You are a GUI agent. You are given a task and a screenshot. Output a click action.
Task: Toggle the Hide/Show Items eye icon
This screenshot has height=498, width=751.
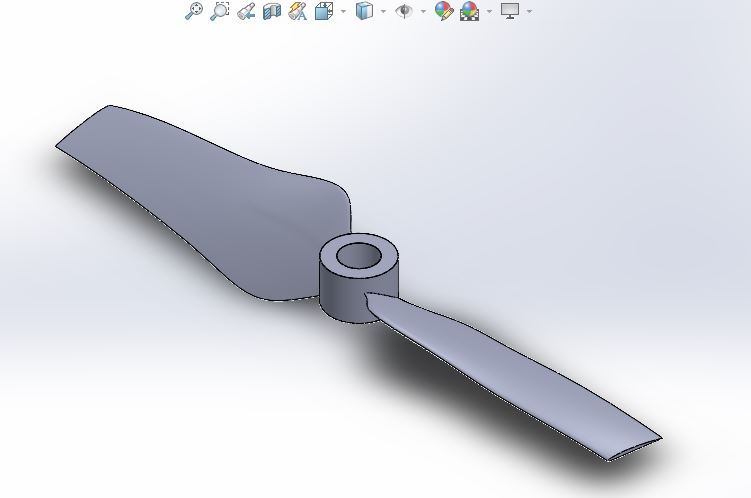coord(404,11)
